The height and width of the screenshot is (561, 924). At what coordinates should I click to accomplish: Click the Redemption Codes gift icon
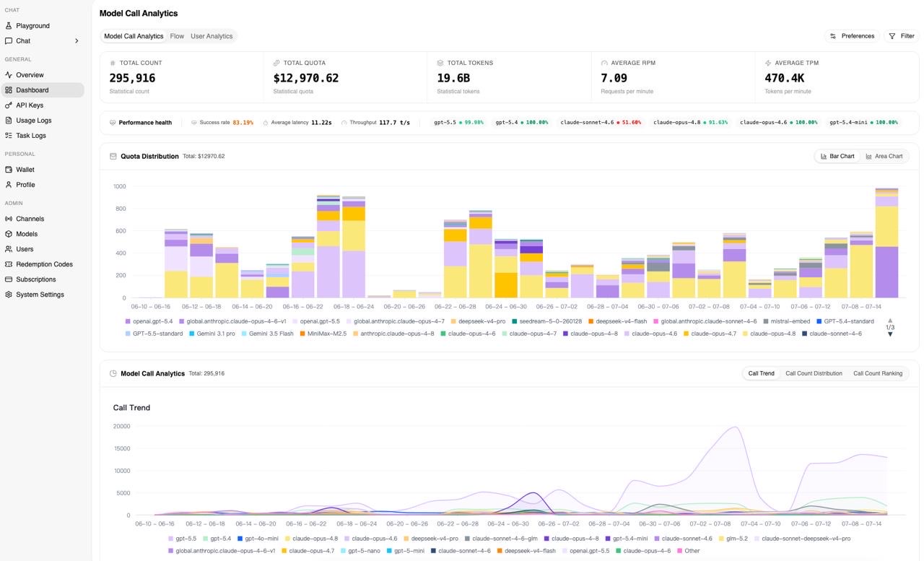[9, 264]
